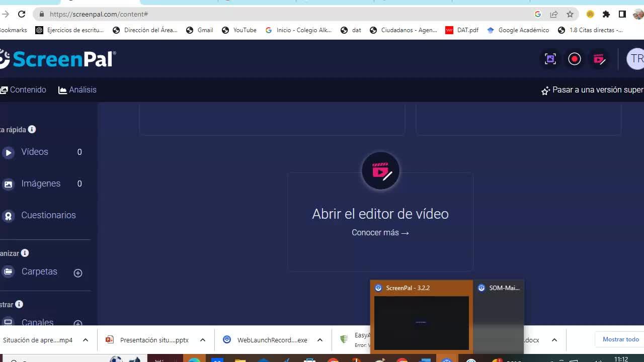The width and height of the screenshot is (644, 362).
Task: Open the 'Inicio - Colegio Alk...' bookmark
Action: click(298, 30)
